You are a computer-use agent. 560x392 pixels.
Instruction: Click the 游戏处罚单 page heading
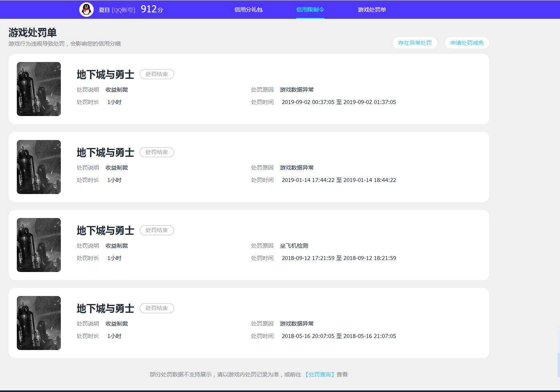click(x=32, y=32)
